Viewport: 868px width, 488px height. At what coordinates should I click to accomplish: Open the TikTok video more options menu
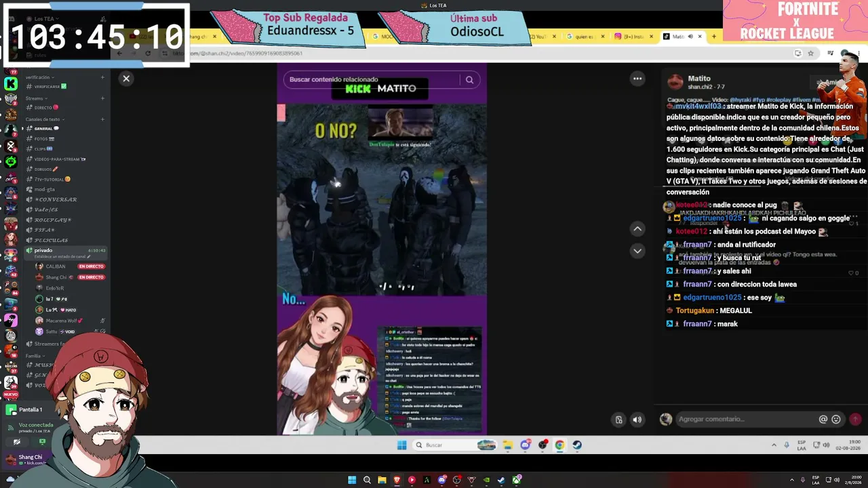tap(637, 79)
